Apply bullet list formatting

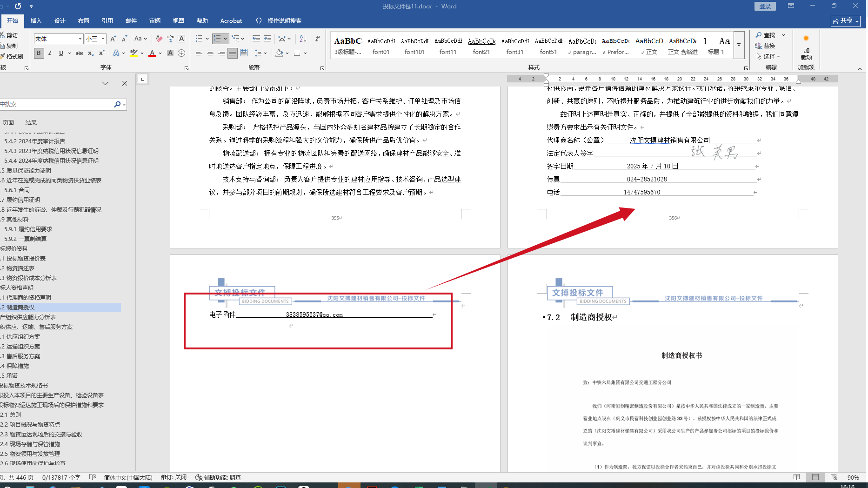click(x=199, y=39)
